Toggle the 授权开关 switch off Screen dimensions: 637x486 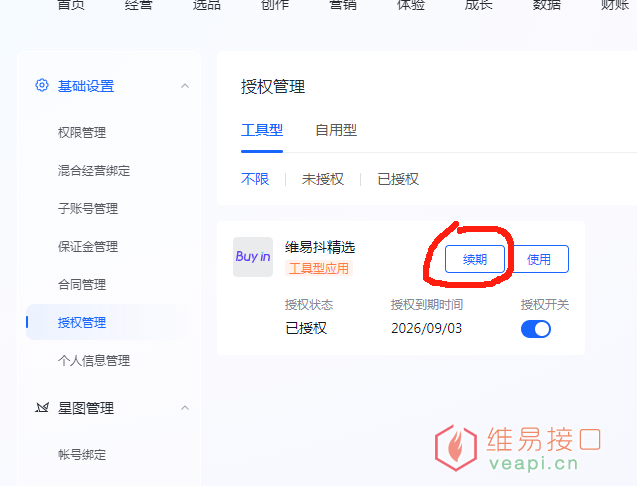536,329
